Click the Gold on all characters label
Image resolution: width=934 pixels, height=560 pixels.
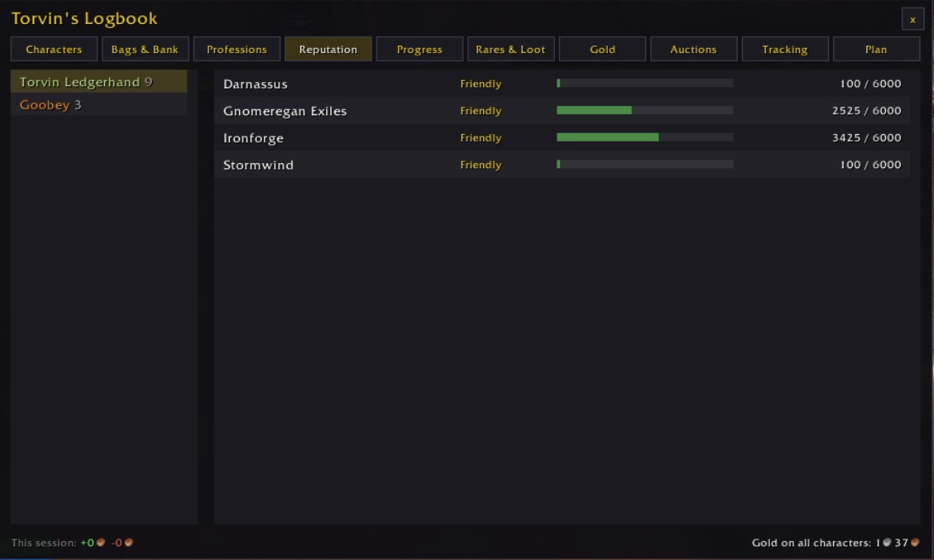coord(811,543)
